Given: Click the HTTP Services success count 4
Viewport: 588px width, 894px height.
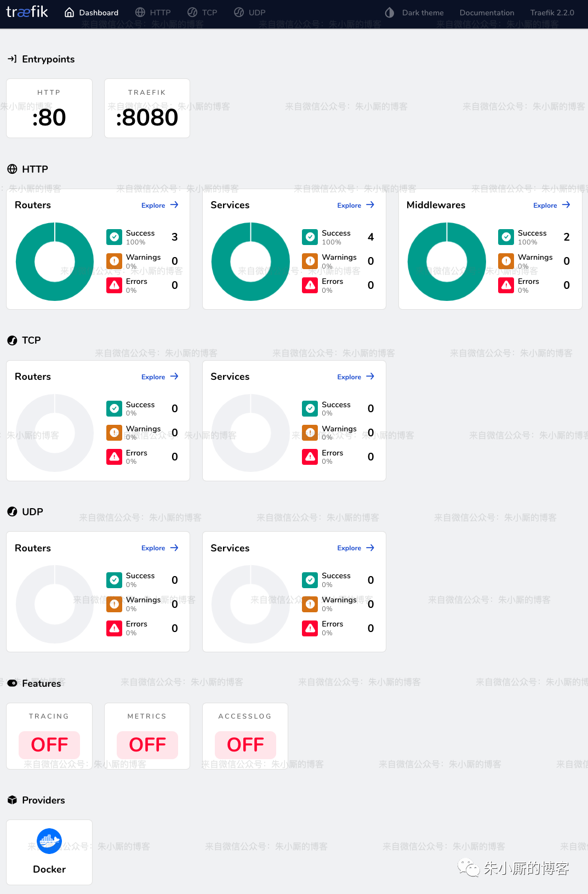Looking at the screenshot, I should click(x=371, y=237).
